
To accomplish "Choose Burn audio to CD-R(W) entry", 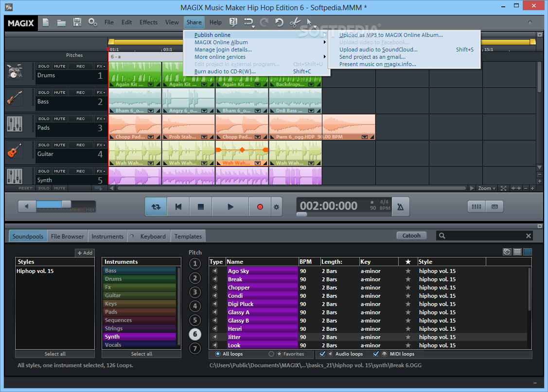I will click(x=257, y=71).
